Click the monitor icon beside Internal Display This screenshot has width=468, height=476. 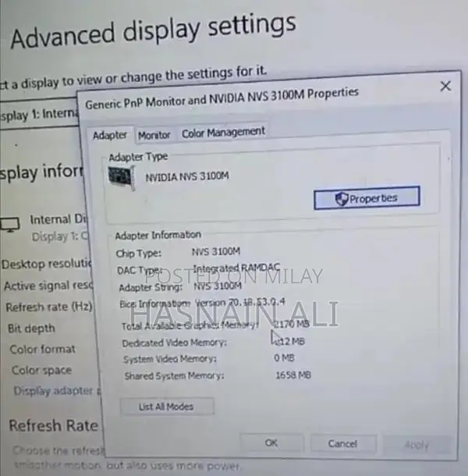[x=10, y=224]
